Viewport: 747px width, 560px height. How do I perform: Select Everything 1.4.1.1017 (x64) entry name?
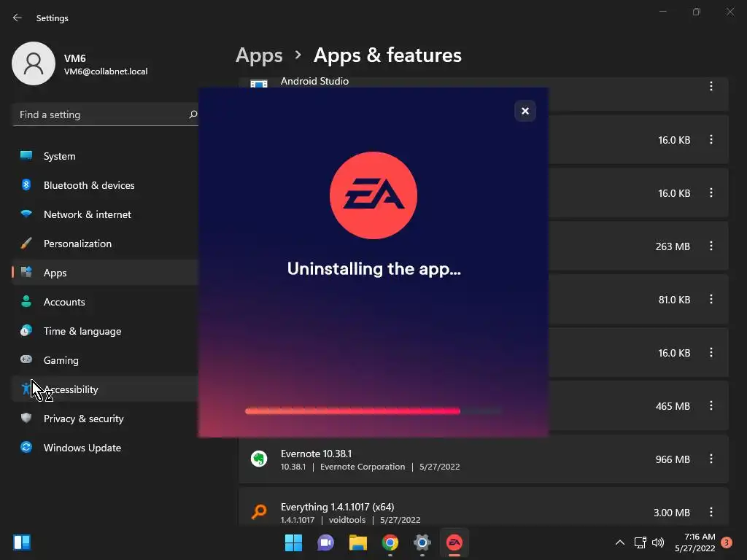[337, 507]
